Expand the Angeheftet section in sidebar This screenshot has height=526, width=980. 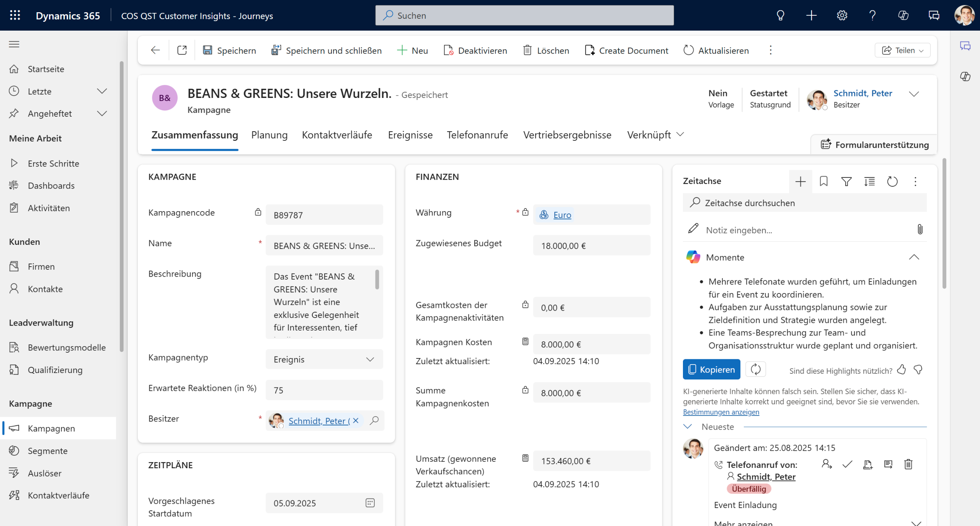(x=102, y=114)
